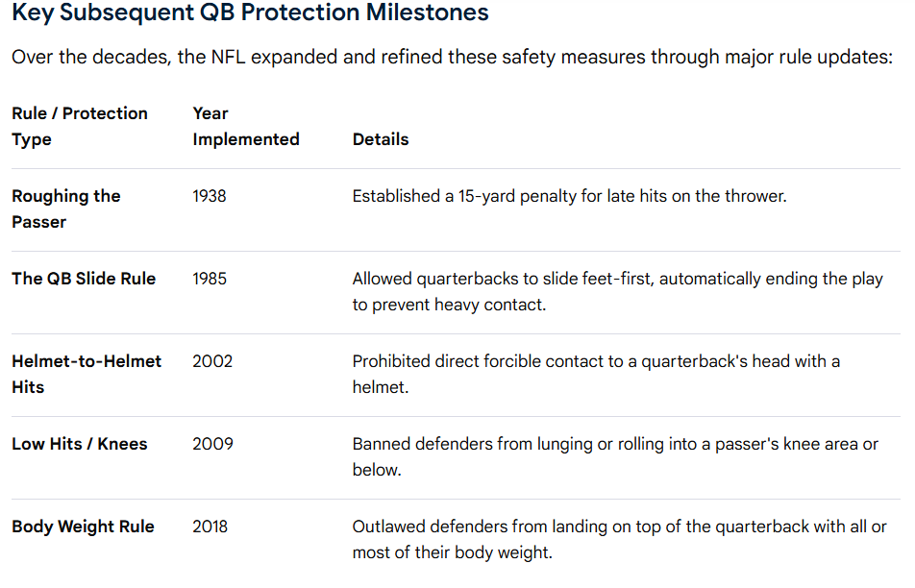This screenshot has height=588, width=915.
Task: Select the 'Low Hits / Knees' row label
Action: [x=80, y=444]
